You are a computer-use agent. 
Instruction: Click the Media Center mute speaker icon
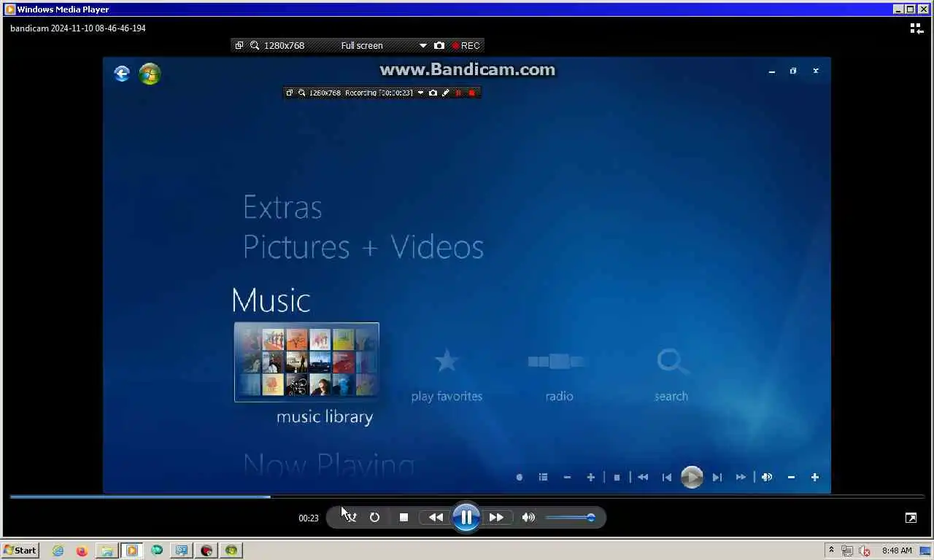point(767,478)
